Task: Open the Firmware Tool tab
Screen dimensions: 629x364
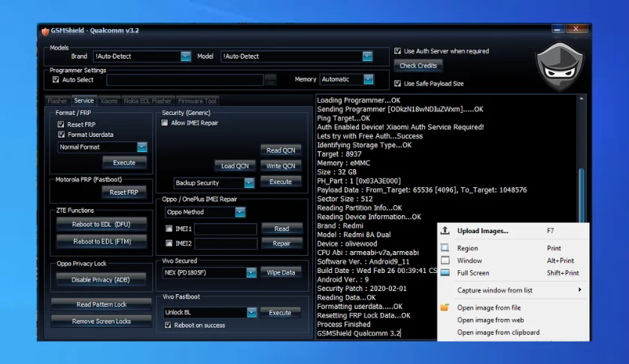Action: pyautogui.click(x=197, y=101)
